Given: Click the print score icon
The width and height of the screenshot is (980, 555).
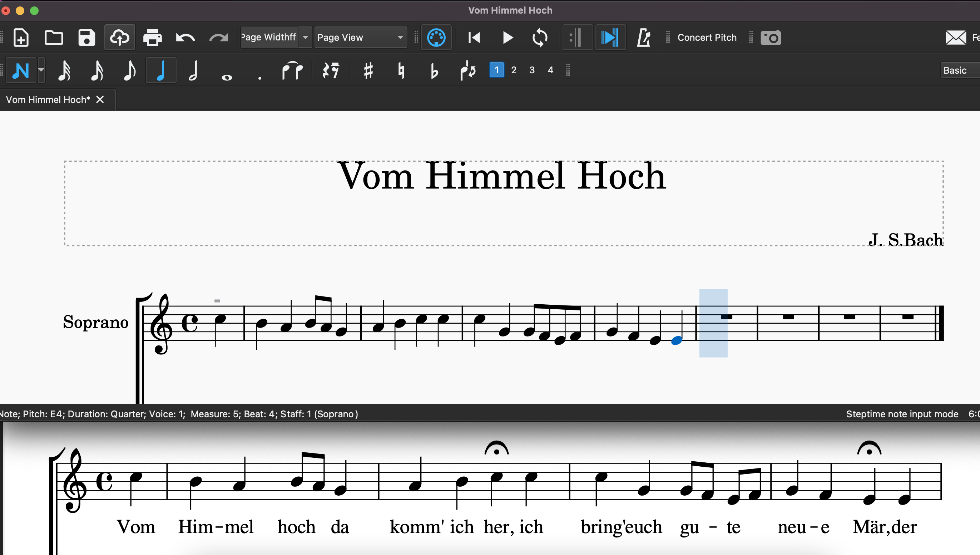Looking at the screenshot, I should [x=152, y=37].
